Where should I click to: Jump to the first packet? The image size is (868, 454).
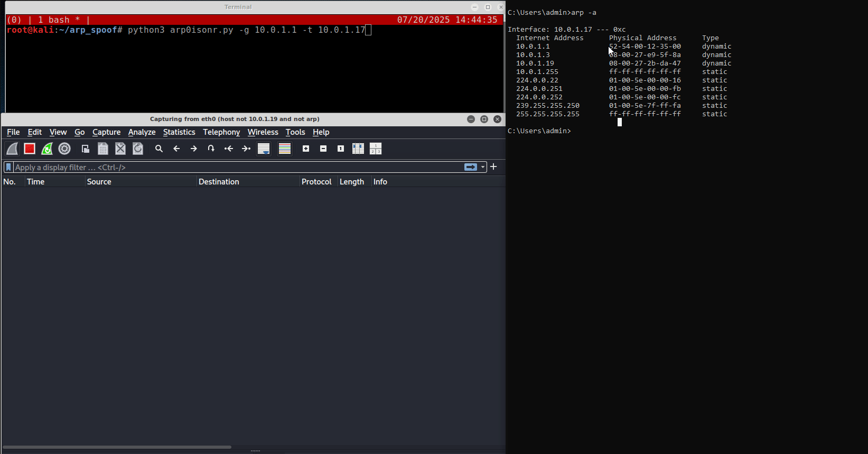pyautogui.click(x=229, y=149)
